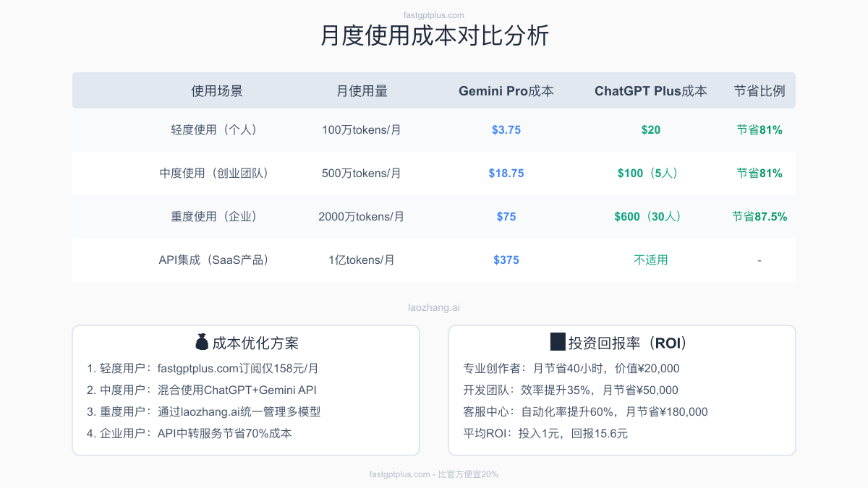This screenshot has width=868, height=488.
Task: Select the 月使用量 column header
Action: coord(362,91)
